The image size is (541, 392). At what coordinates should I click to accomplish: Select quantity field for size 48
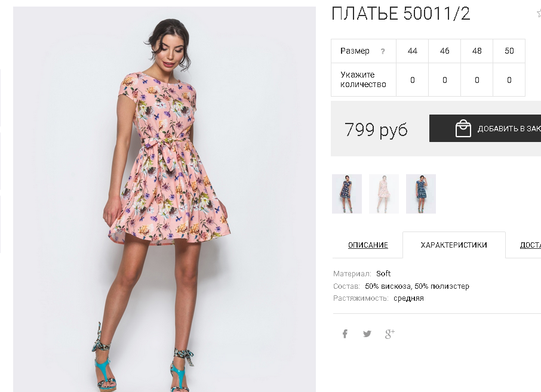[477, 80]
